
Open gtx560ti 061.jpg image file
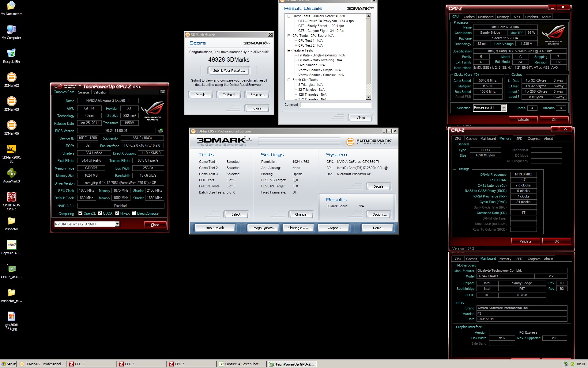point(11,316)
